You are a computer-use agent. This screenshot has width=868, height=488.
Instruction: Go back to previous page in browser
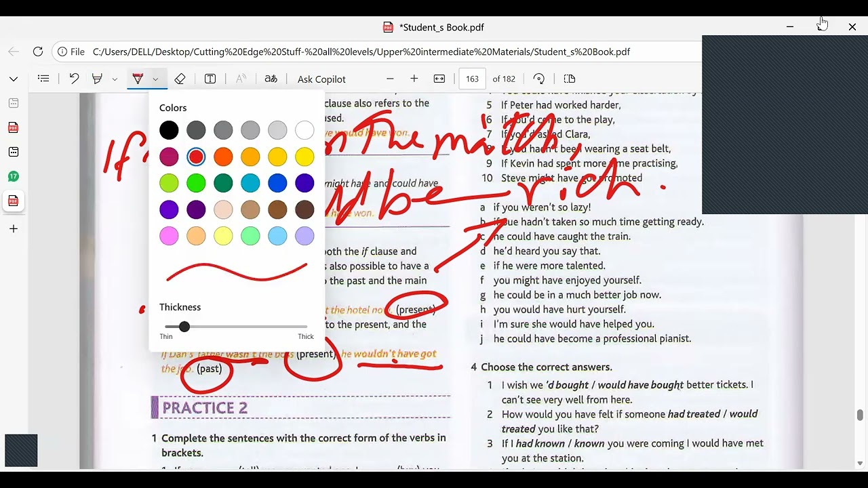[14, 52]
